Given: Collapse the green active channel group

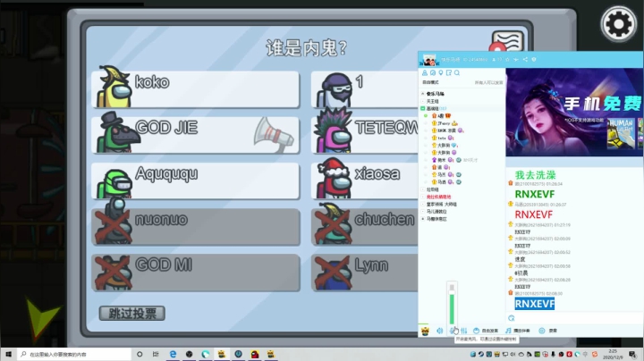Looking at the screenshot, I should click(x=422, y=108).
